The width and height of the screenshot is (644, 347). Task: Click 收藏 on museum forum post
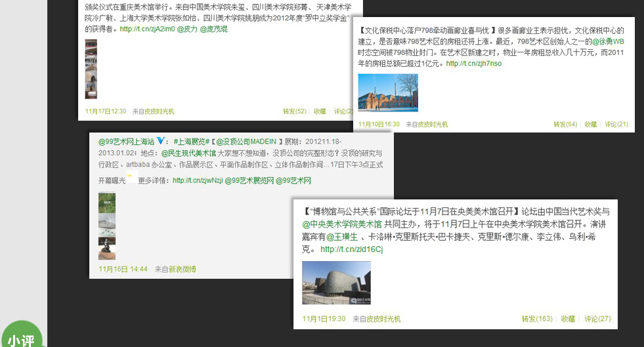coord(568,319)
